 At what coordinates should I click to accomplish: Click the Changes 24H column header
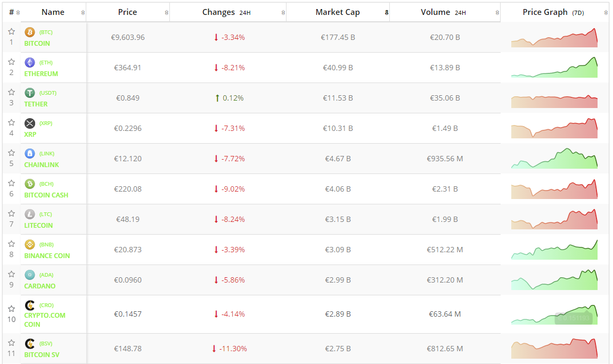click(x=226, y=12)
